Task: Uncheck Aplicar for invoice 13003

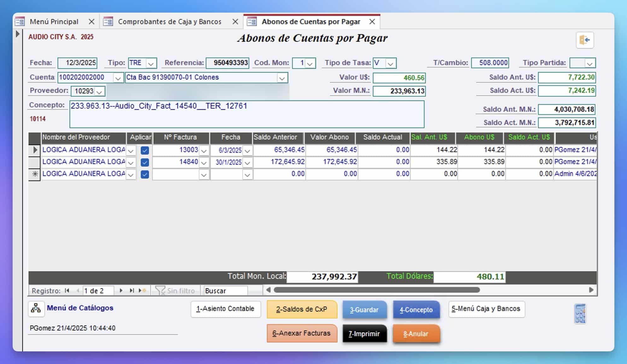Action: pyautogui.click(x=145, y=150)
